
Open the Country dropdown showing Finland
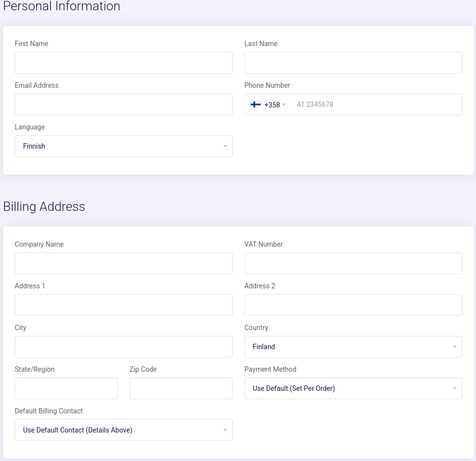pyautogui.click(x=353, y=347)
